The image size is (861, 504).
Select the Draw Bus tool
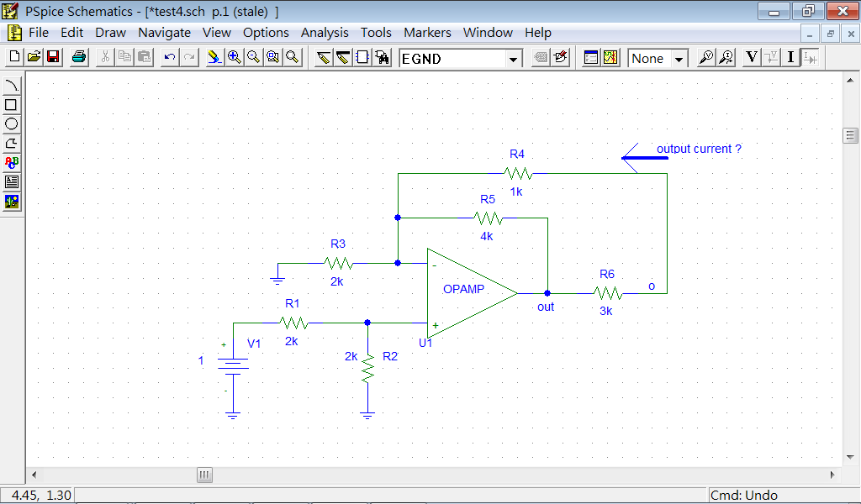point(343,57)
